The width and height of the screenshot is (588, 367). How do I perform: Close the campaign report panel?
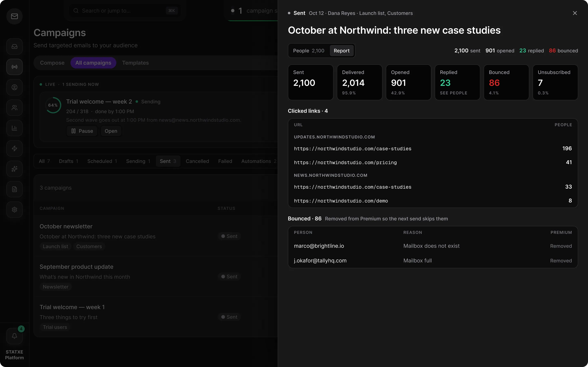pyautogui.click(x=575, y=13)
